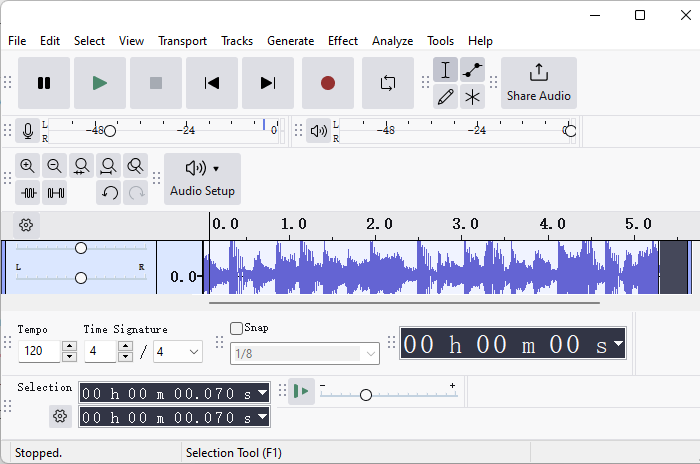Viewport: 700px width, 464px height.
Task: Toggle the Pause button
Action: coord(44,83)
